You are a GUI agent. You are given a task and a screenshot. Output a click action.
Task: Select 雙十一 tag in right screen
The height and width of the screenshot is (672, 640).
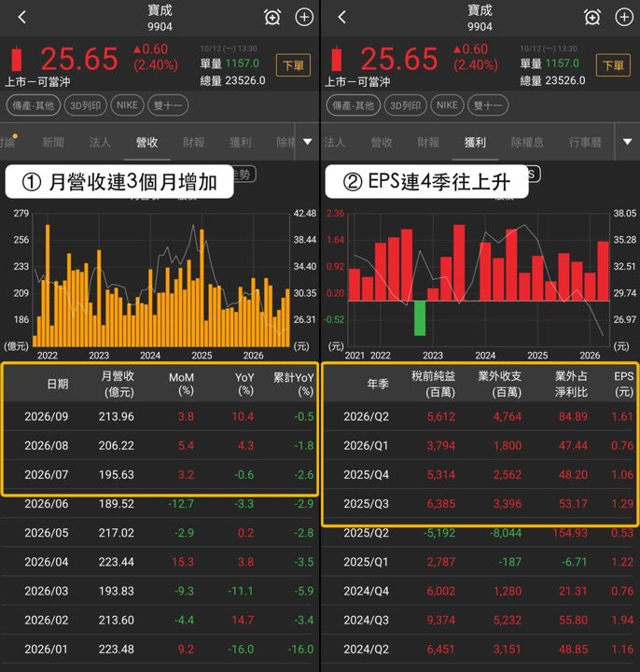pos(488,105)
